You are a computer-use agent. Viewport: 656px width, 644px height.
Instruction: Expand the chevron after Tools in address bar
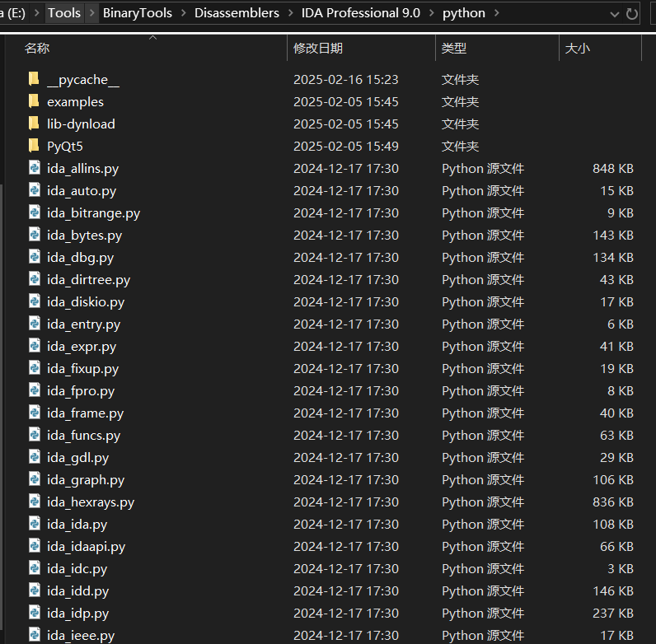coord(92,13)
